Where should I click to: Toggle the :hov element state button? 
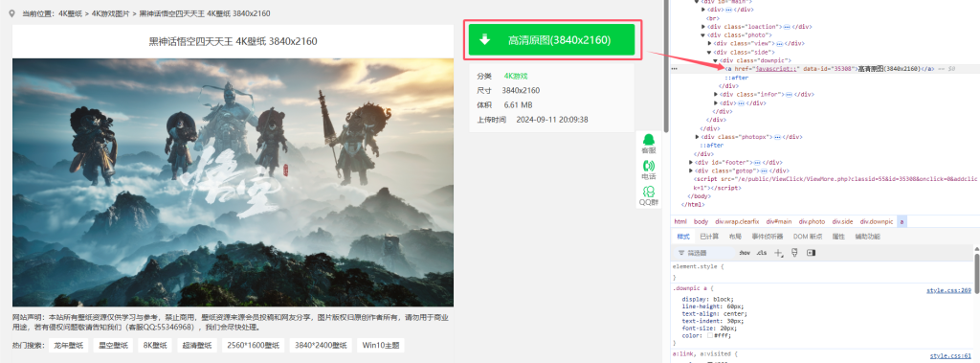[x=745, y=253]
